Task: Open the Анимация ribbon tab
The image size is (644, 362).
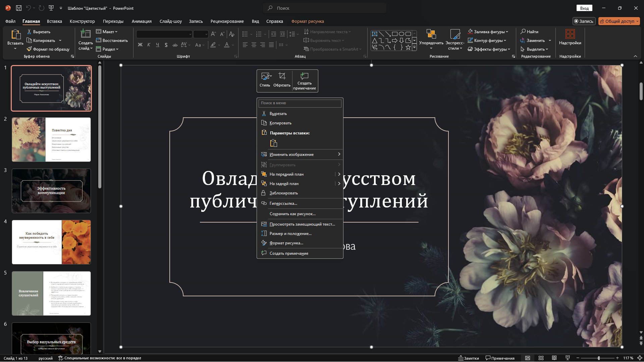Action: [142, 21]
